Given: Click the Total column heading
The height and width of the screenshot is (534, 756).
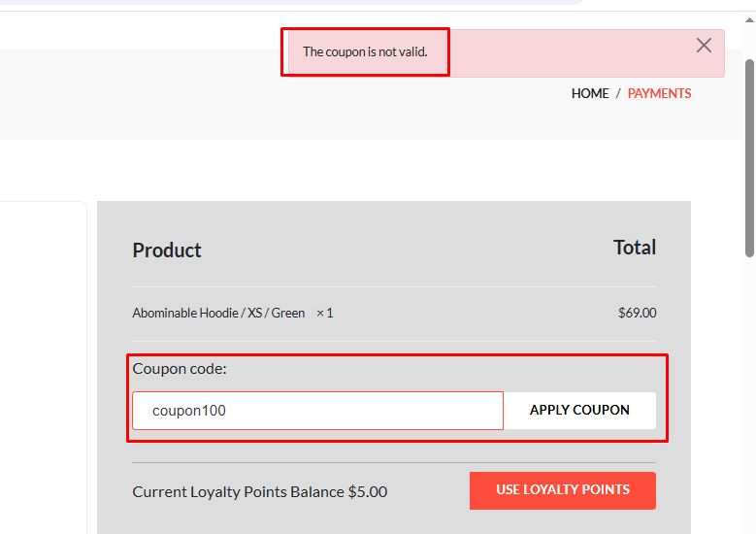Looking at the screenshot, I should 635,248.
